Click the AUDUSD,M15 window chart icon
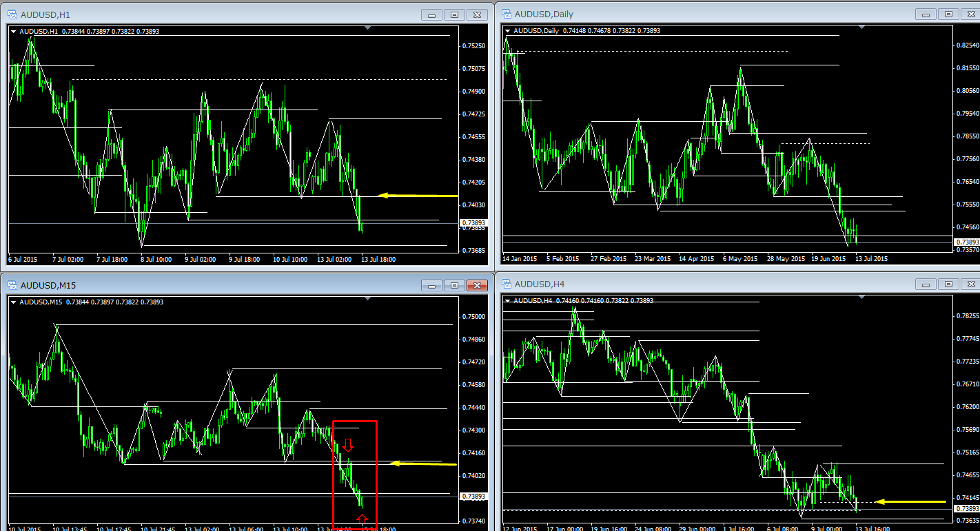Screen dimensions: 980x531 coord(12,285)
